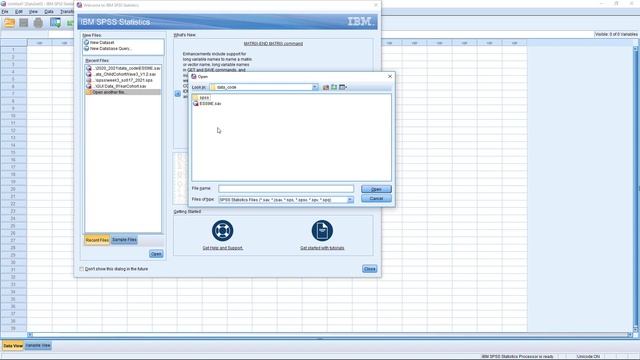
Task: Switch to Variable View tab
Action: 38,346
